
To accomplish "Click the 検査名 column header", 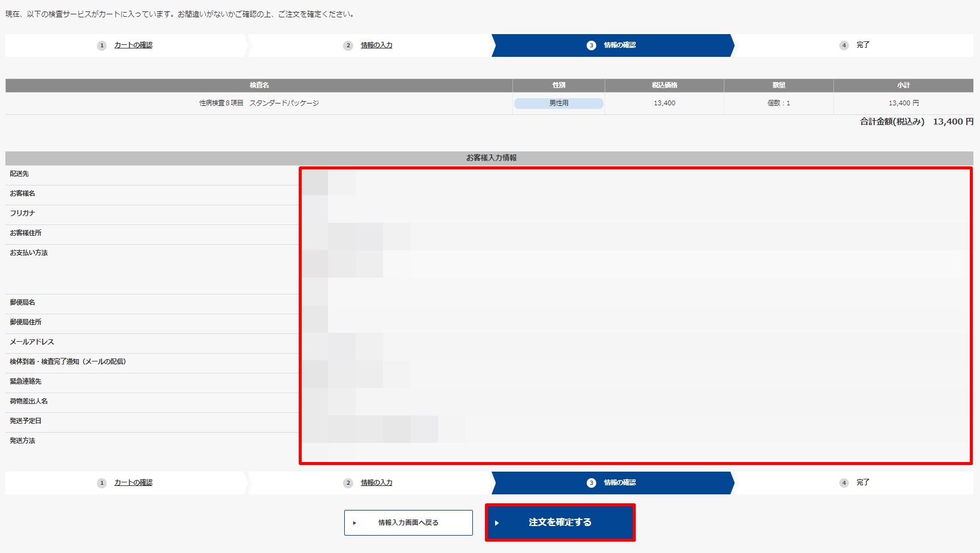I will 259,85.
